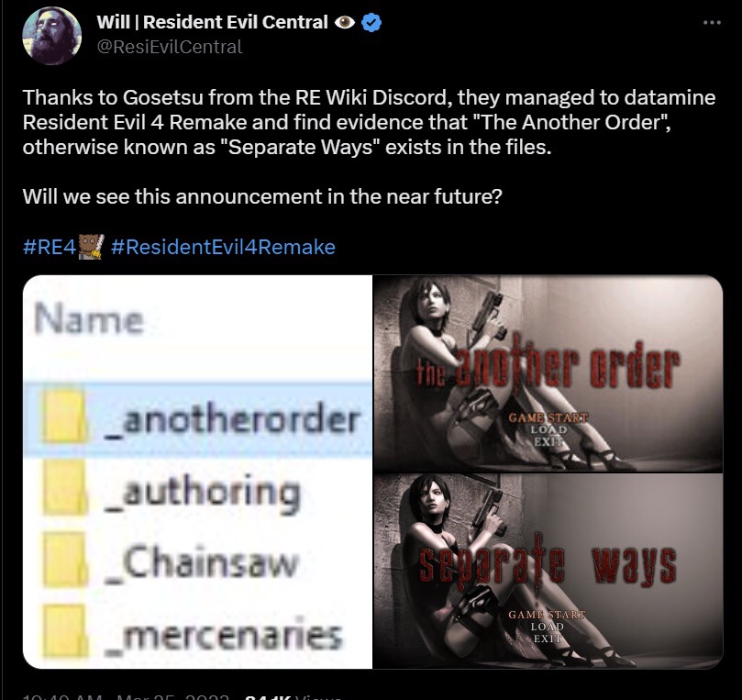Screen dimensions: 742x700
Task: Open the #RE4 hashtag
Action: pos(50,247)
